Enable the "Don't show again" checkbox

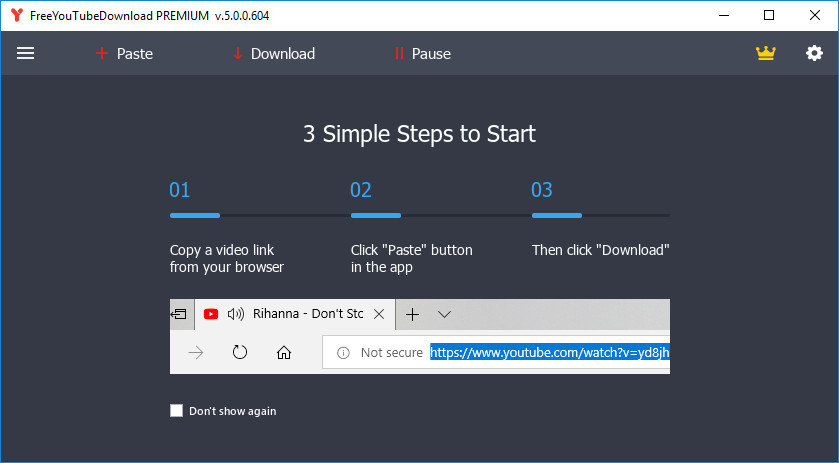pyautogui.click(x=177, y=411)
